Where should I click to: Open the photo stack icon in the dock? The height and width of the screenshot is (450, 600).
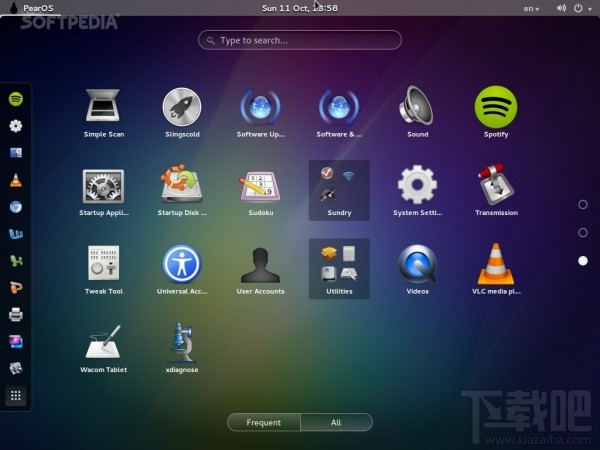(16, 368)
